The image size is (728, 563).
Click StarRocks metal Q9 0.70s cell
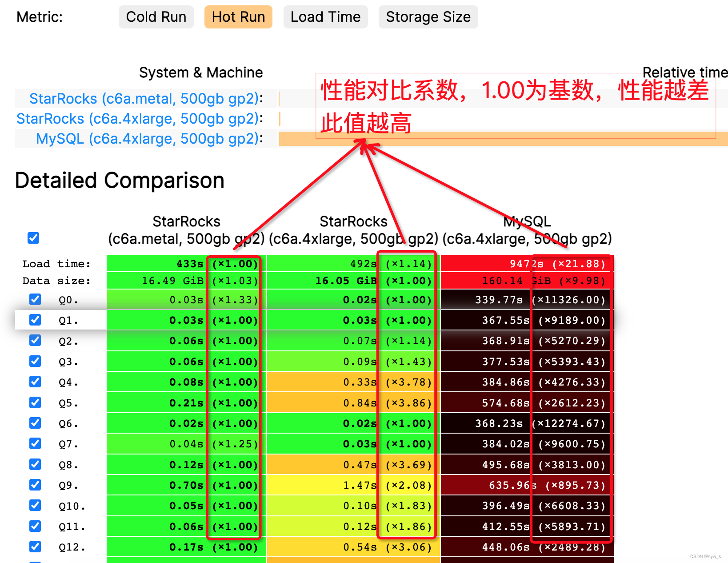coord(186,485)
